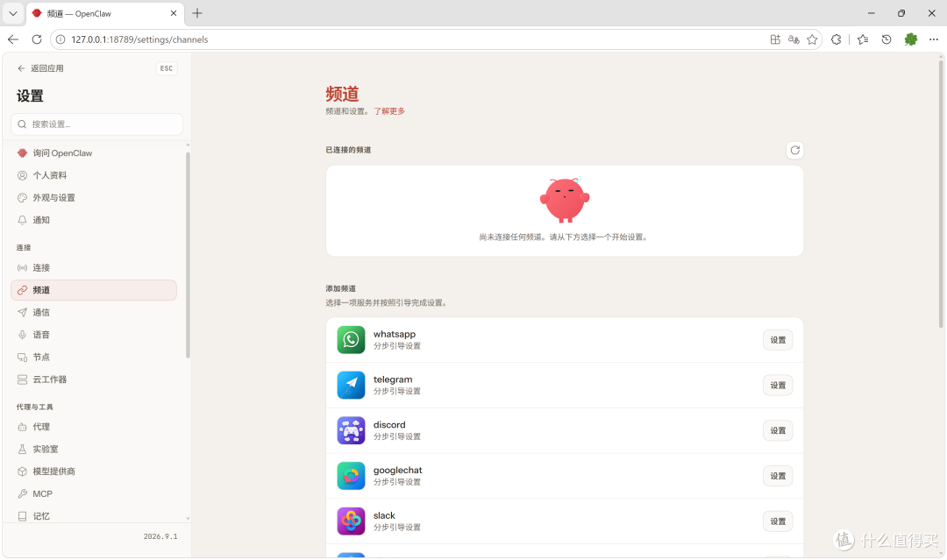The width and height of the screenshot is (947, 560).
Task: Select the 模型提供商 menu item
Action: (94, 471)
